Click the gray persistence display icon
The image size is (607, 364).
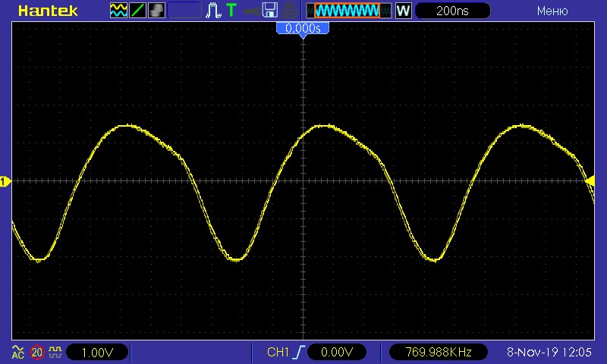coord(156,11)
